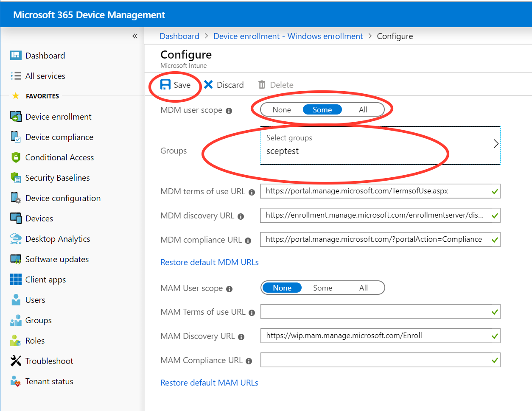Click the Dashboard breadcrumb link
Image resolution: width=532 pixels, height=411 pixels.
[x=179, y=36]
